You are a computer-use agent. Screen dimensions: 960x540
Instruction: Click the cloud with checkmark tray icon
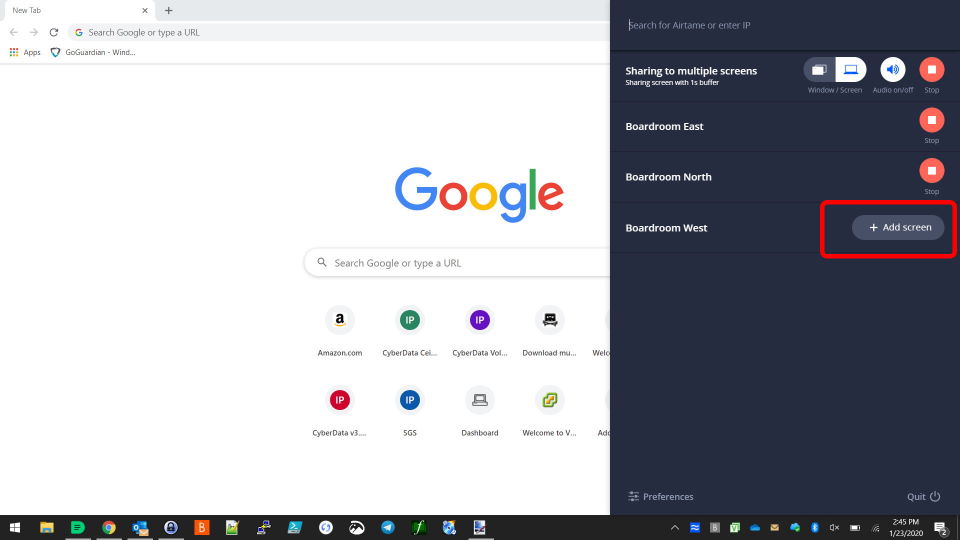tap(795, 528)
